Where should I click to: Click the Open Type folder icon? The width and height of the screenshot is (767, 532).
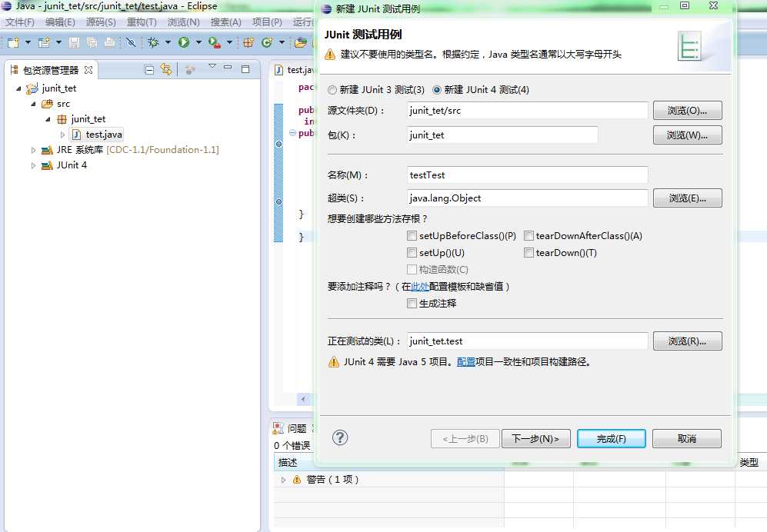pyautogui.click(x=300, y=42)
